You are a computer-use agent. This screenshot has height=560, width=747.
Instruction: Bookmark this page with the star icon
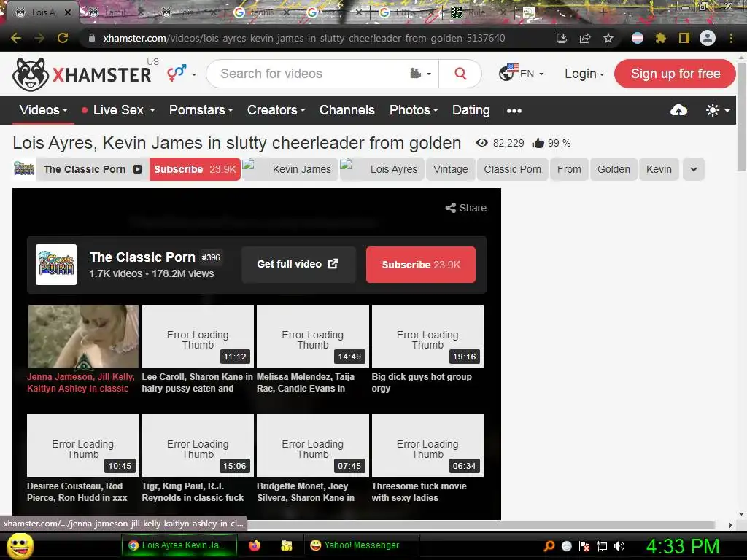(608, 38)
